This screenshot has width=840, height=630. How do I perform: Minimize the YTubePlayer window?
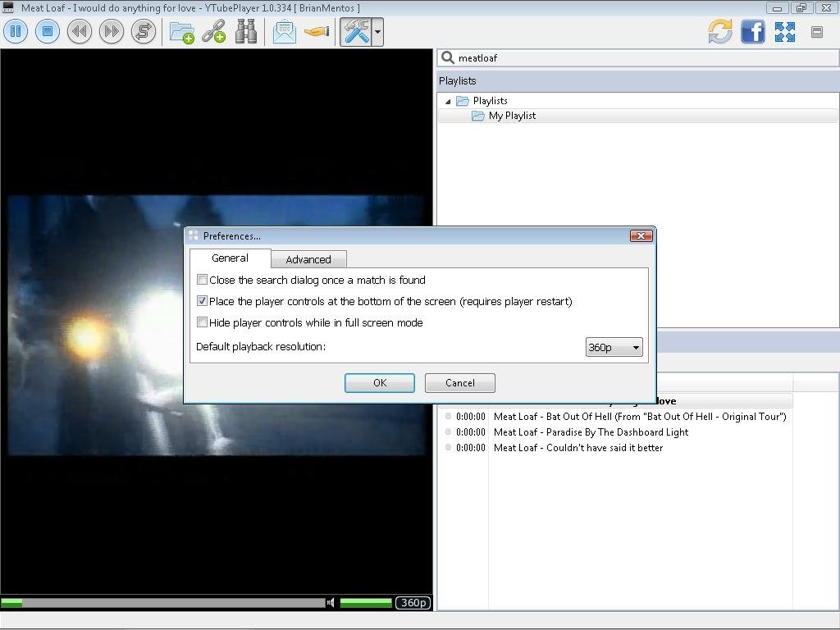coord(777,8)
